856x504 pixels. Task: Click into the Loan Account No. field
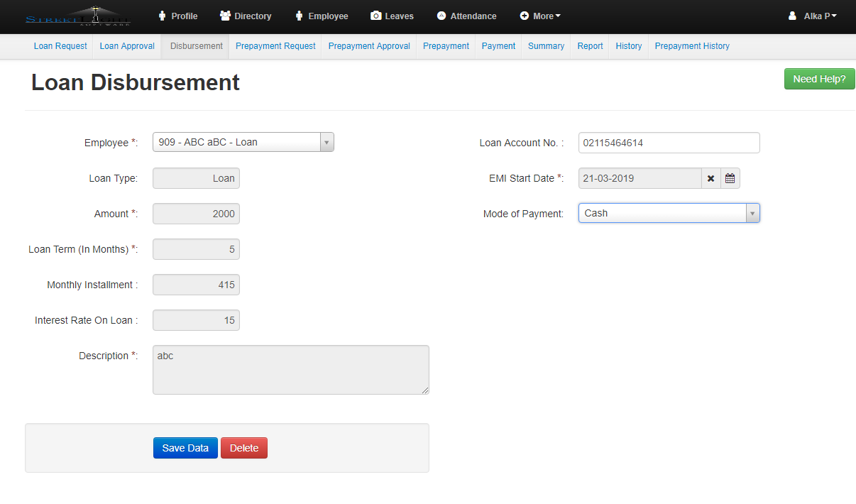tap(669, 143)
